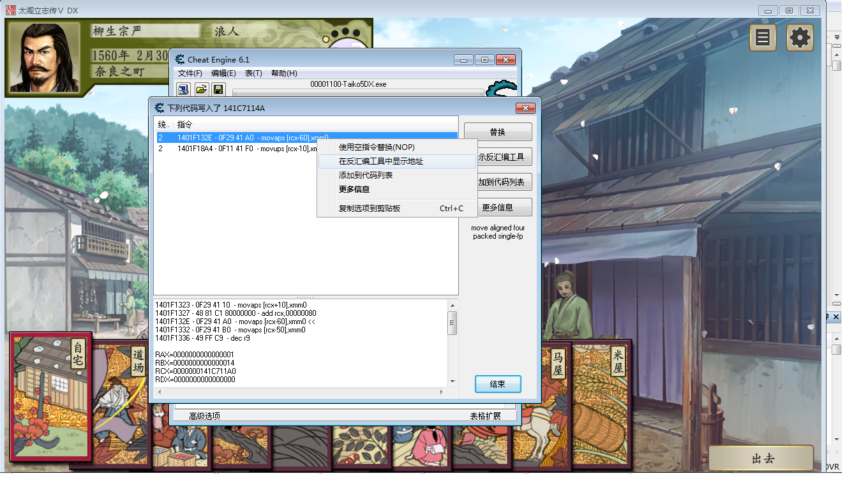The height and width of the screenshot is (490, 868).
Task: Click the info pane horizontal scroll right arrow
Action: click(442, 391)
